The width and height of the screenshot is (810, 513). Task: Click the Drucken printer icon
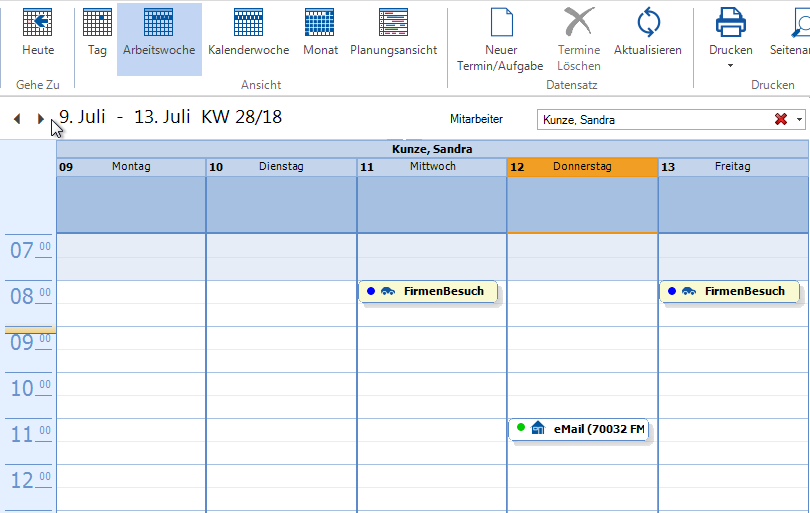[730, 22]
